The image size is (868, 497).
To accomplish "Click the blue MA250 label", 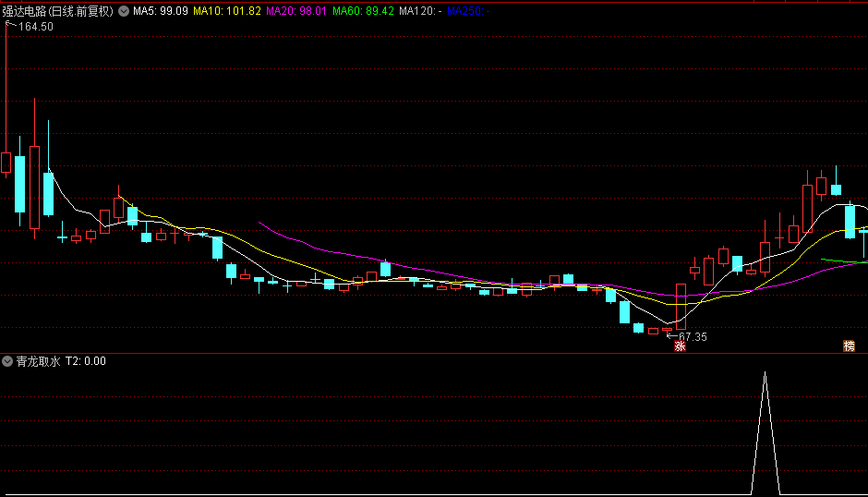I will 468,11.
